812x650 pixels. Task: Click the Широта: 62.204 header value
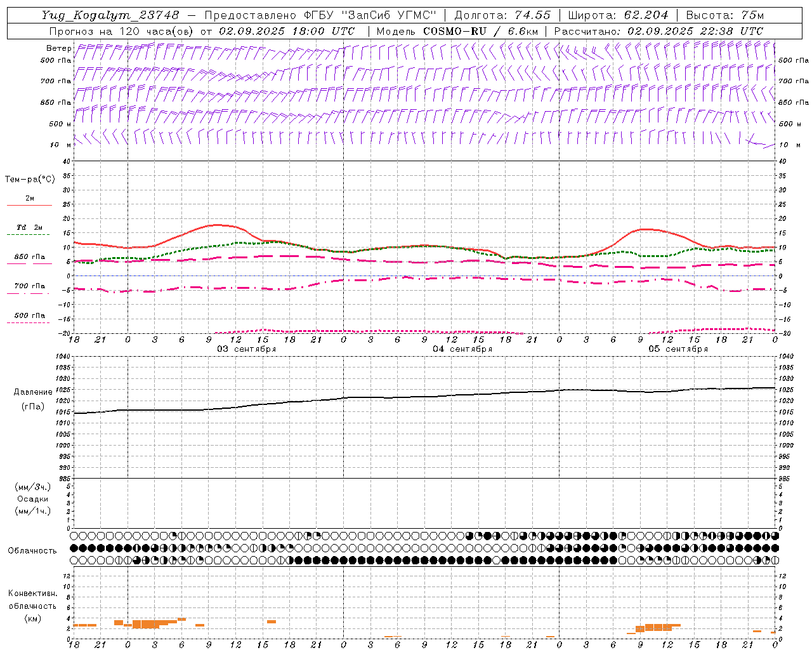(x=618, y=15)
